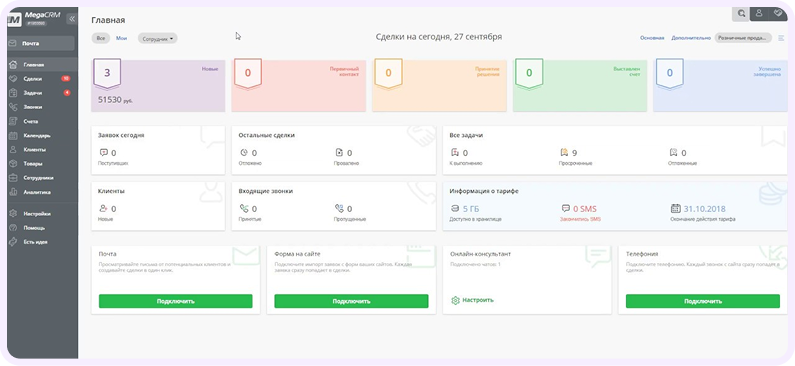Click the Сделки red badge counter
The height and width of the screenshot is (366, 795).
pyautogui.click(x=65, y=79)
